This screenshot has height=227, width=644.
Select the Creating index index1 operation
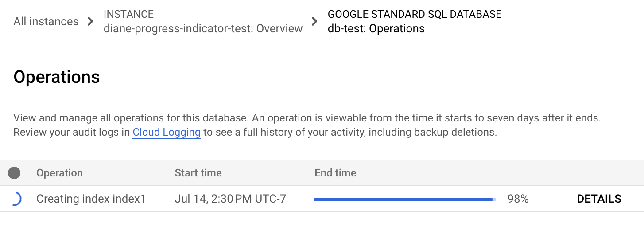click(91, 199)
